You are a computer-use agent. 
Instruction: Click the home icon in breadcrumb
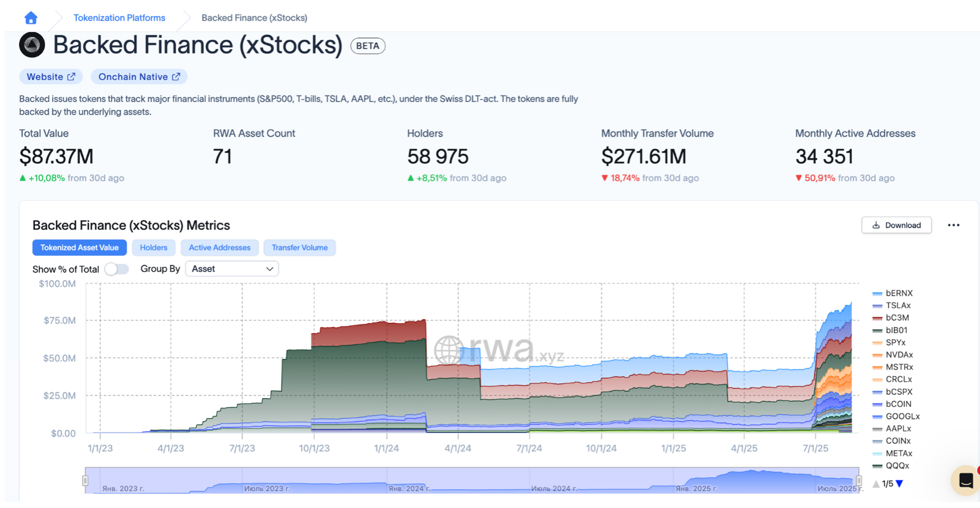pyautogui.click(x=31, y=18)
